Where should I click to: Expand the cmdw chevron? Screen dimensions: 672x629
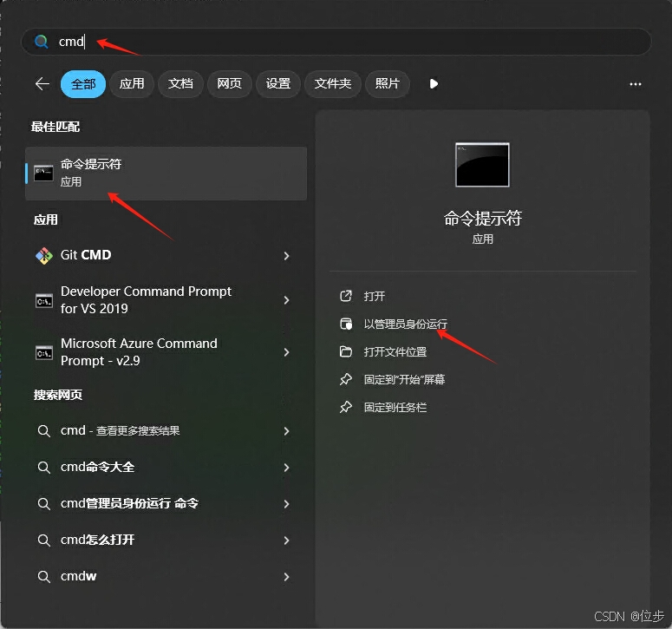tap(286, 577)
